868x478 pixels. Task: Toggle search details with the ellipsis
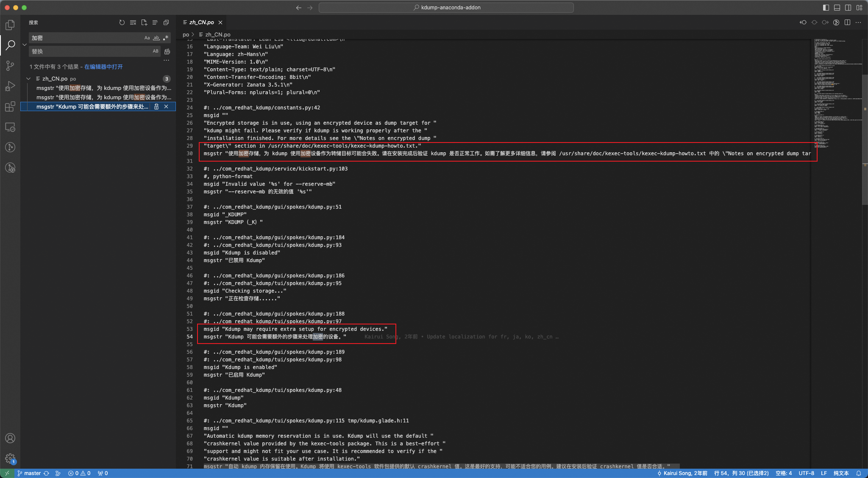tap(166, 60)
